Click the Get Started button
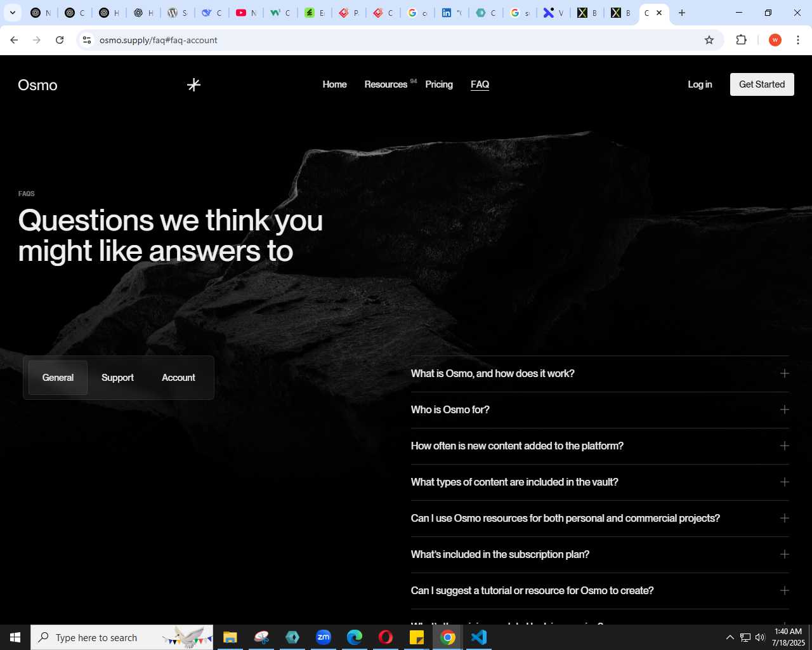Image resolution: width=812 pixels, height=650 pixels. click(762, 84)
